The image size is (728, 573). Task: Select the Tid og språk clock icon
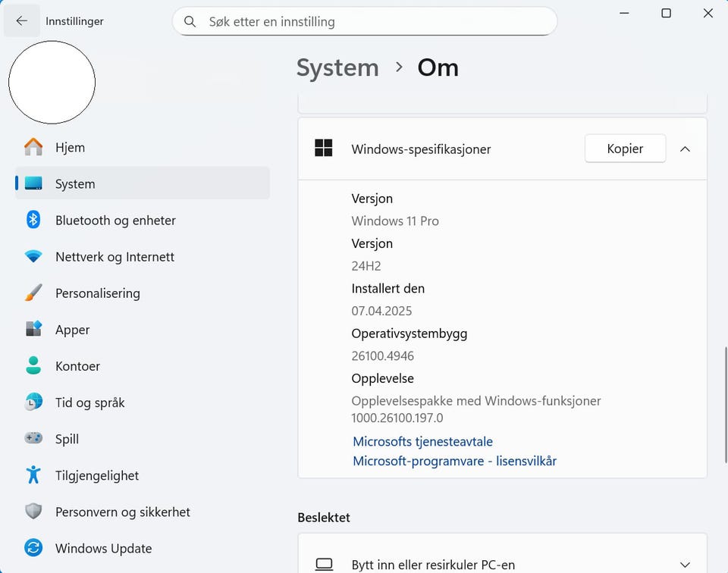click(33, 402)
